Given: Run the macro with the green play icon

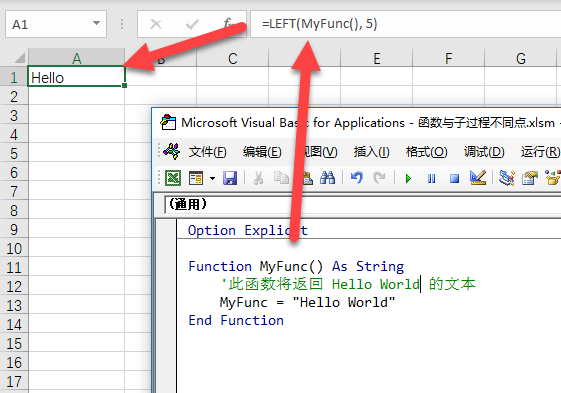Looking at the screenshot, I should 408,178.
